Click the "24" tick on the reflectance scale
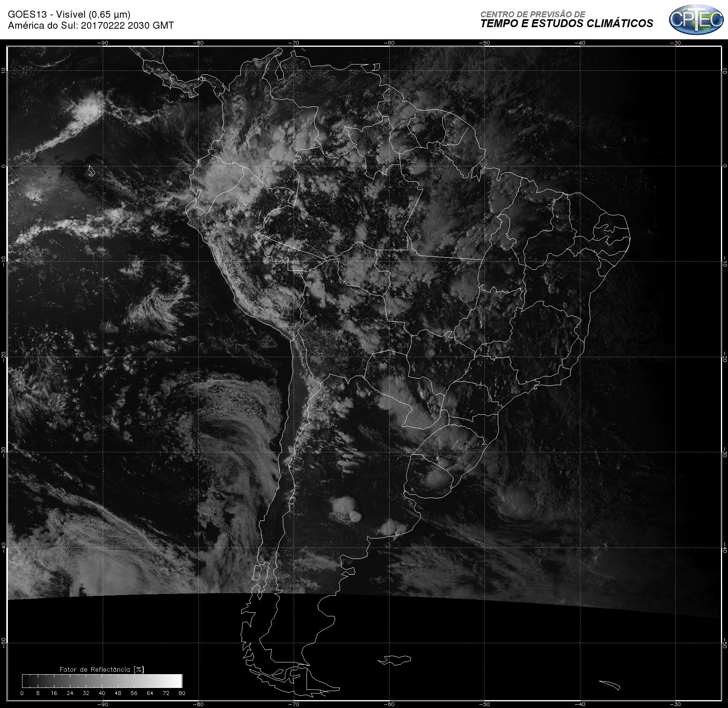This screenshot has height=708, width=728. coord(70,693)
